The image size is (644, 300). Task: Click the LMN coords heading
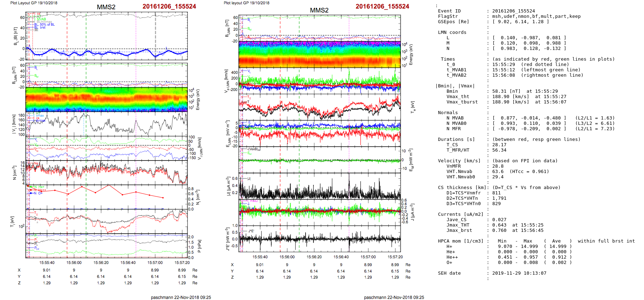(x=452, y=32)
